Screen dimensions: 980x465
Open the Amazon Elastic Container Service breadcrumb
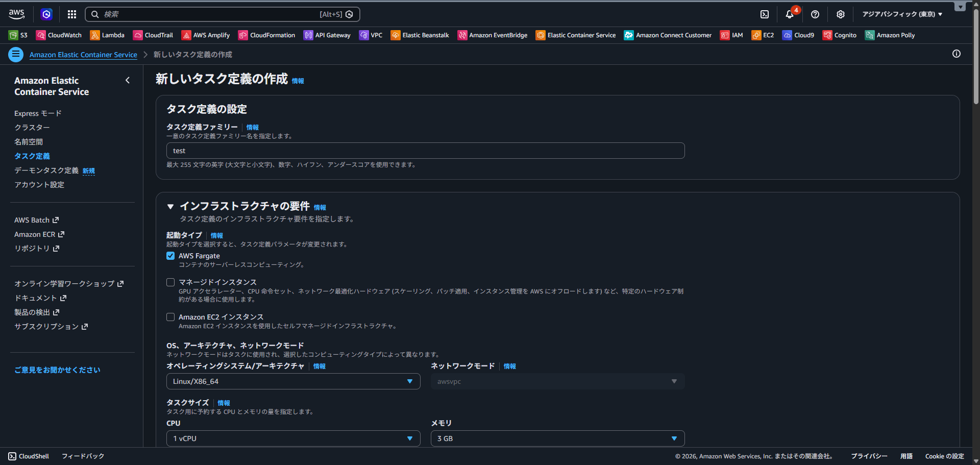(83, 55)
